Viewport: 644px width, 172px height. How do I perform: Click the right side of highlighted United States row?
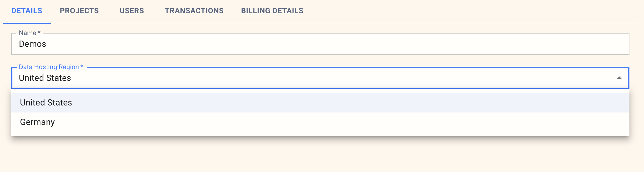tap(593, 103)
